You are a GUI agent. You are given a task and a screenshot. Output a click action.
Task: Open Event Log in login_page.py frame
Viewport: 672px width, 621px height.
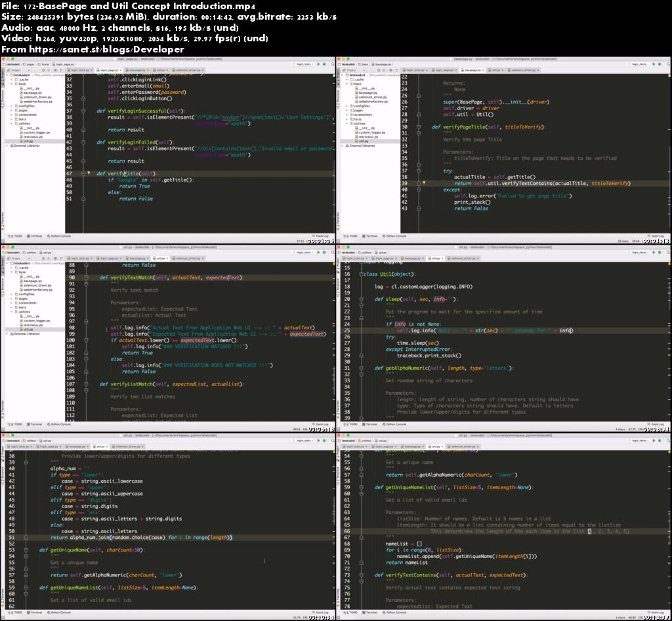point(320,236)
